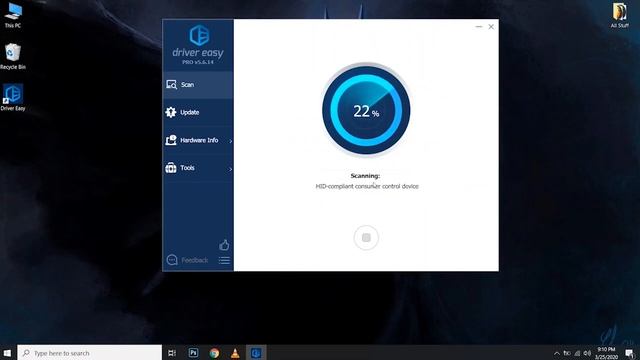Viewport: 640px width, 360px height.
Task: Click the 22% scan progress dial
Action: pos(366,110)
